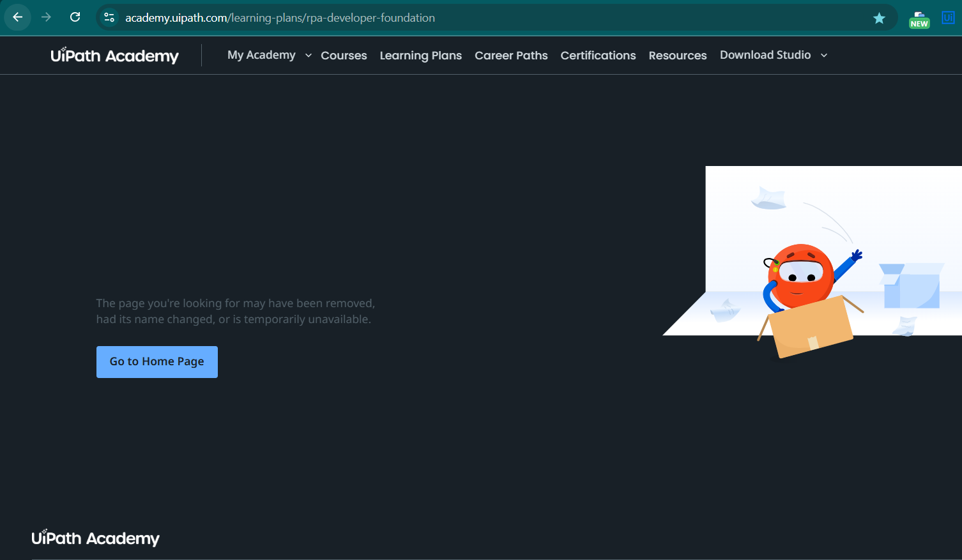Bookmark the page using the star icon
The width and height of the screenshot is (962, 560).
[880, 17]
